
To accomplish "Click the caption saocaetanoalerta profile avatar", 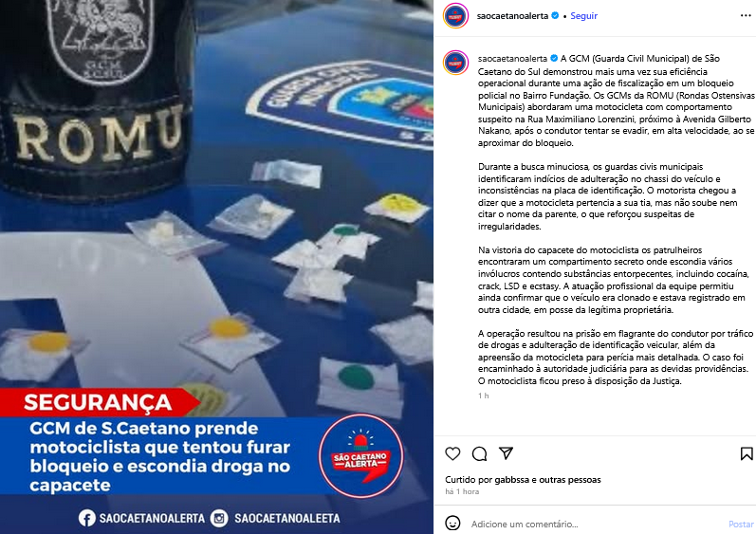I will (x=455, y=63).
